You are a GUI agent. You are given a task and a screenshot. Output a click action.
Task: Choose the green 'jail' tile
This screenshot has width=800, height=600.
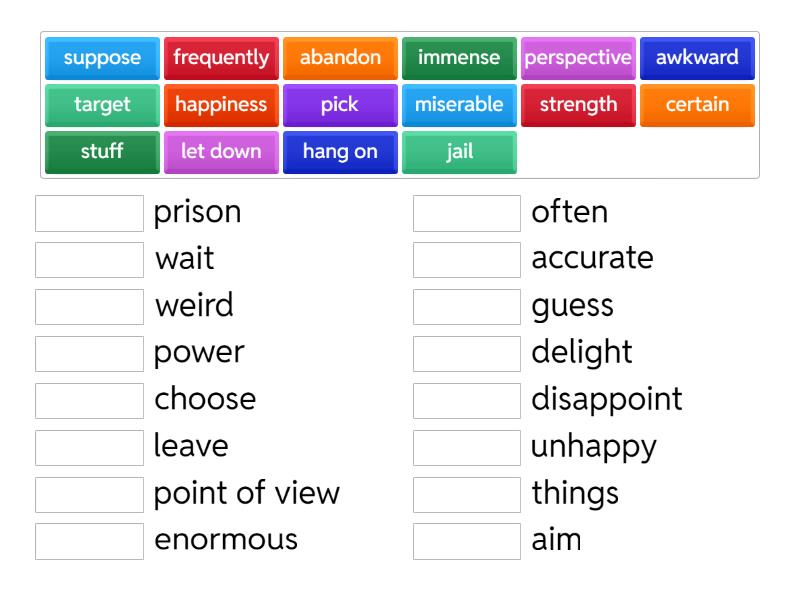point(459,152)
